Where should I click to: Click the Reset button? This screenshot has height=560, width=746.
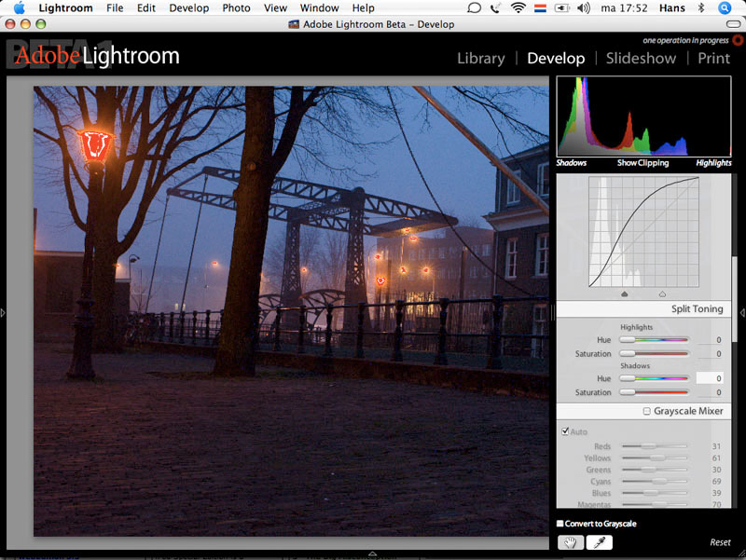pyautogui.click(x=720, y=542)
